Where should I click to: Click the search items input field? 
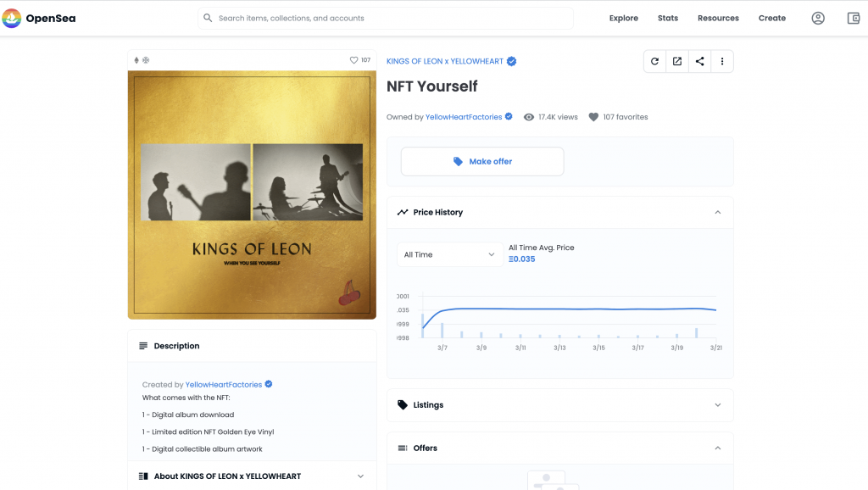(386, 19)
